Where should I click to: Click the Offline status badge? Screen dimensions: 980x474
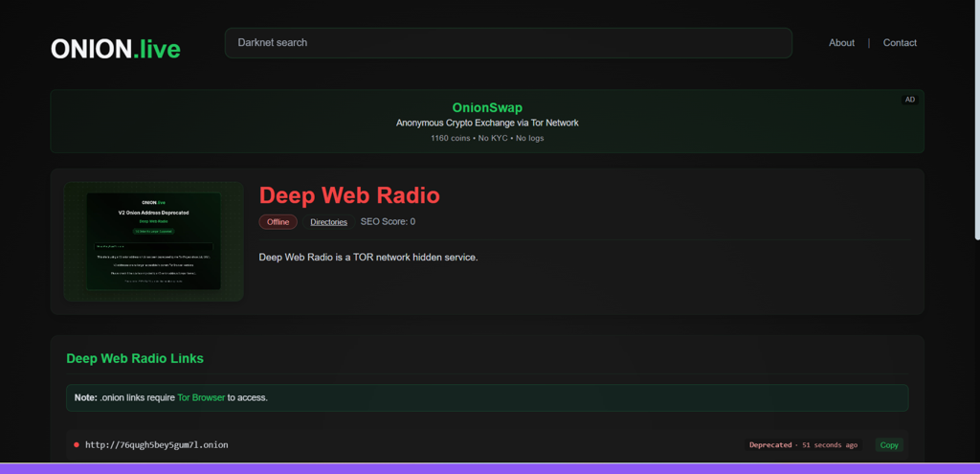[x=278, y=222]
